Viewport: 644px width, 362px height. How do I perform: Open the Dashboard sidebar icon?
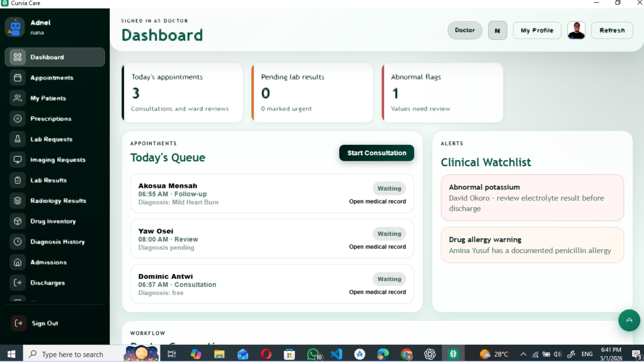[x=18, y=57]
